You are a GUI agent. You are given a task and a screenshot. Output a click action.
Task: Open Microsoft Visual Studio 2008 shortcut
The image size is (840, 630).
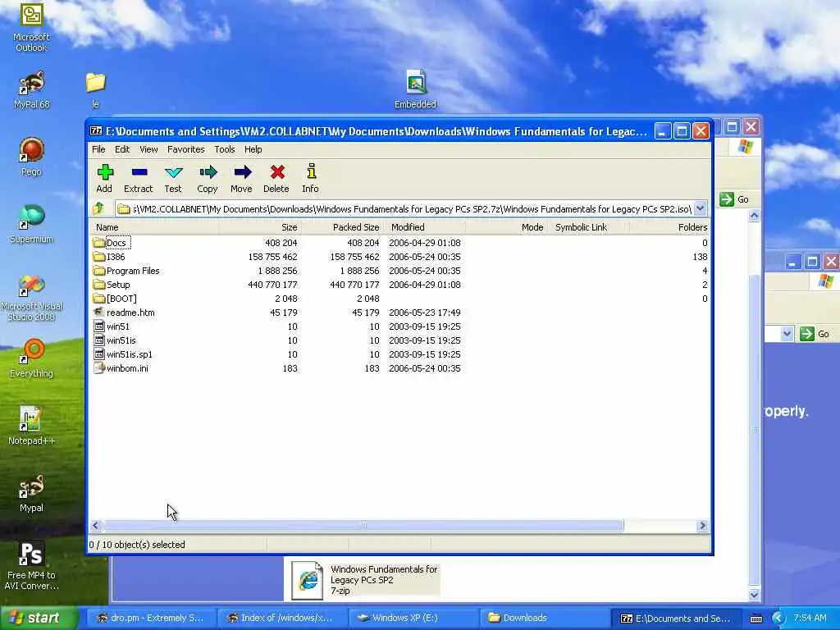point(31,298)
